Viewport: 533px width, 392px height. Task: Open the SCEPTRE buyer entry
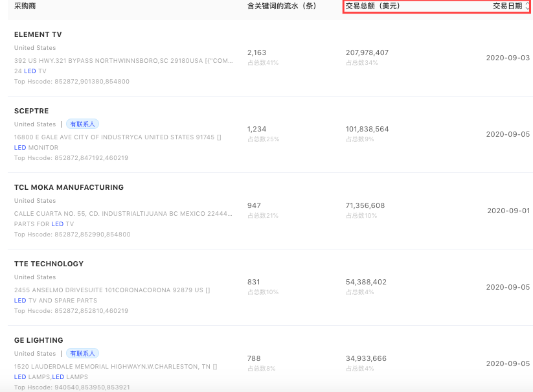tap(32, 111)
